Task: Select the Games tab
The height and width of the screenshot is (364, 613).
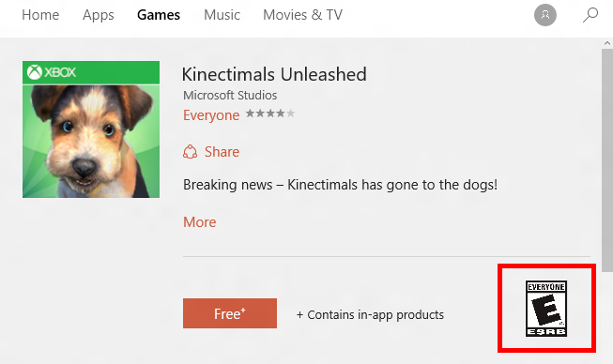Action: (159, 15)
